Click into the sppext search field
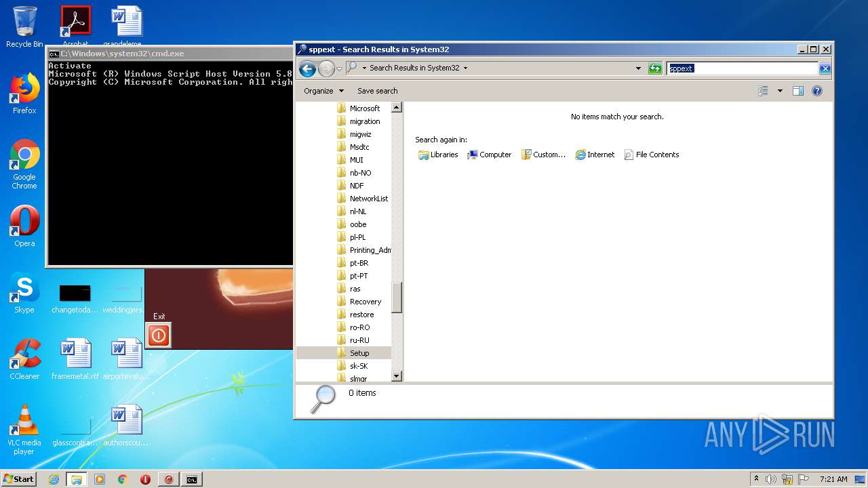This screenshot has width=868, height=488. 743,68
